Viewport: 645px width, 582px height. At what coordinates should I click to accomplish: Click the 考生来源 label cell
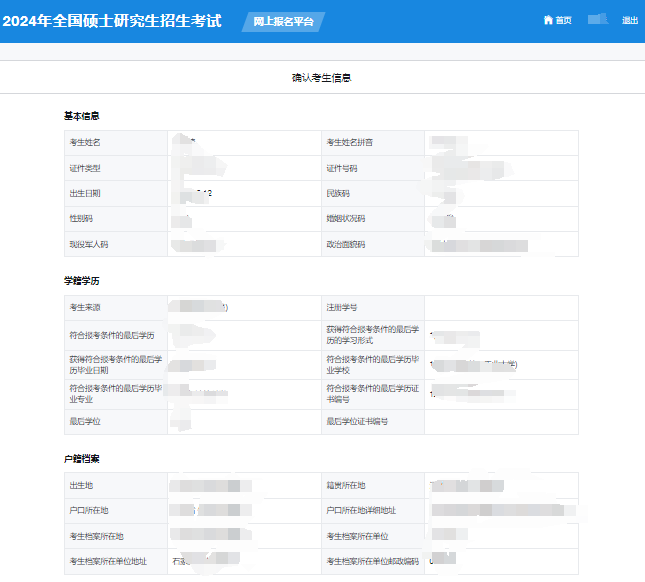point(85,307)
